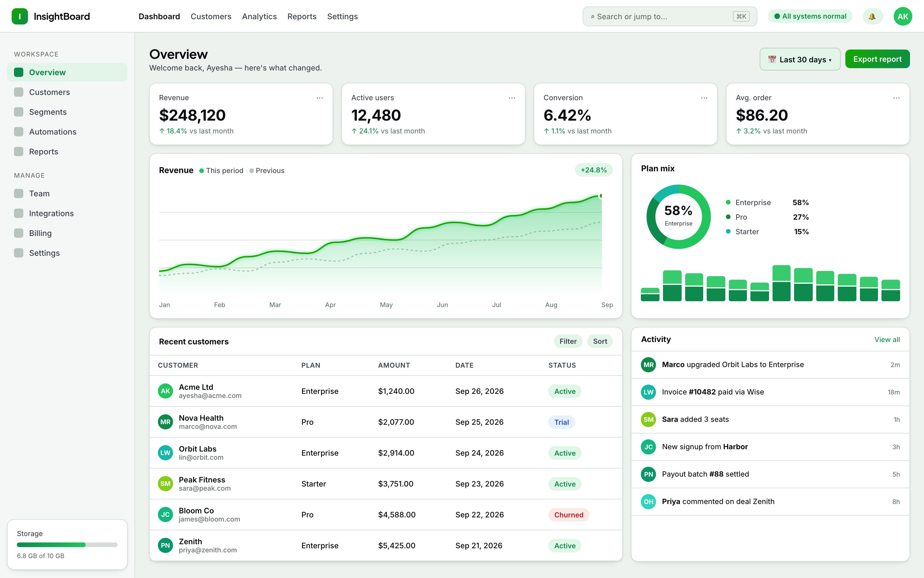
Task: Open Team in sidebar
Action: [67, 193]
